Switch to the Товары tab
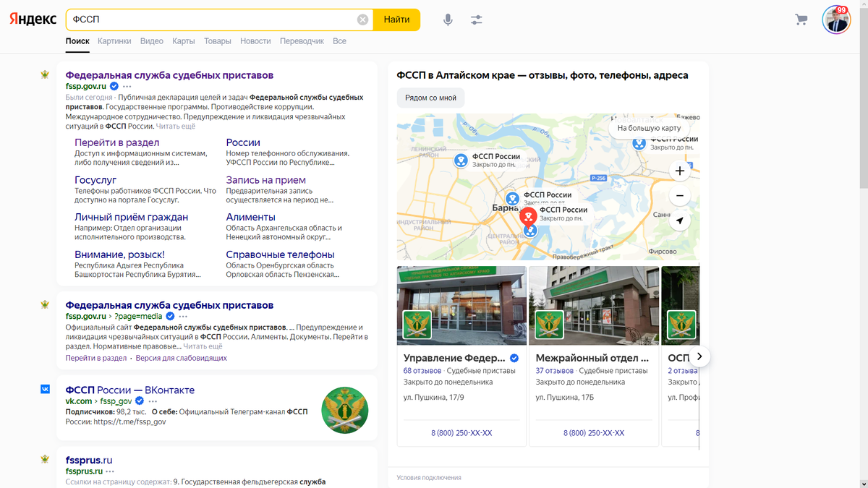868x488 pixels. [218, 41]
